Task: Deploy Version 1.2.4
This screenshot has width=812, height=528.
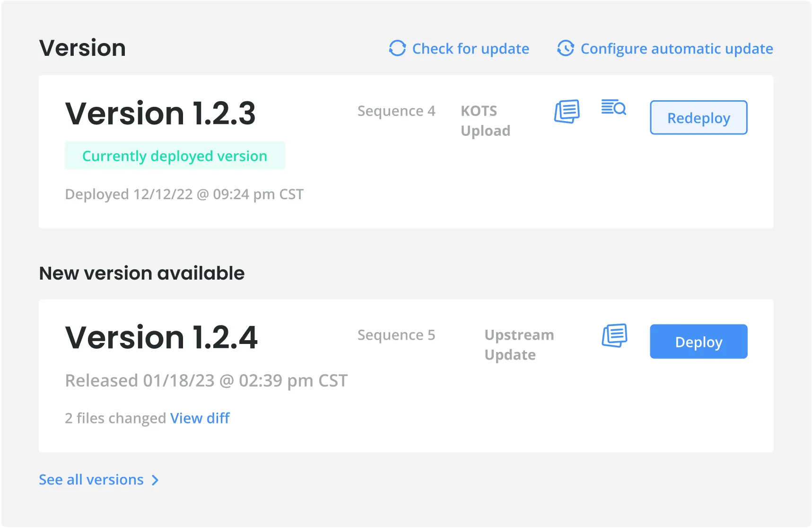Action: (x=698, y=341)
